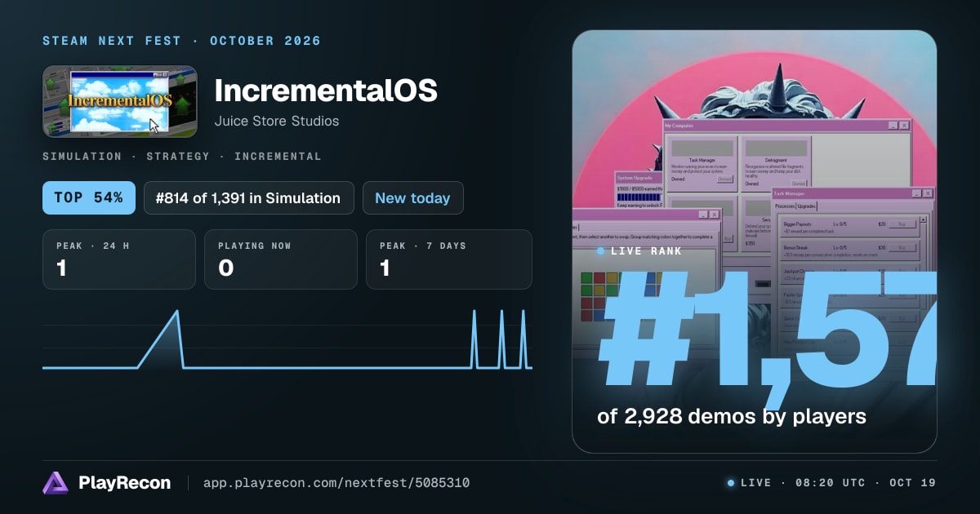Select the INCREMENTAL genre tag
Screen dimensions: 980x514
(278, 156)
